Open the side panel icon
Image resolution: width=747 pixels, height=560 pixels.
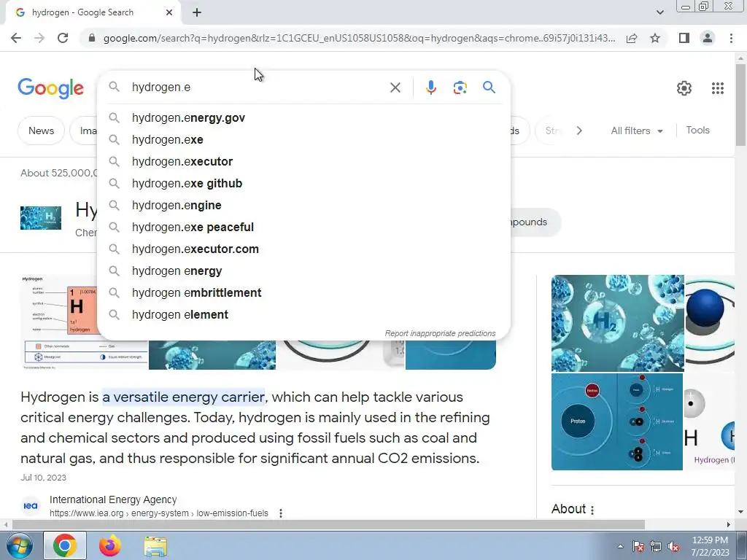click(x=684, y=38)
